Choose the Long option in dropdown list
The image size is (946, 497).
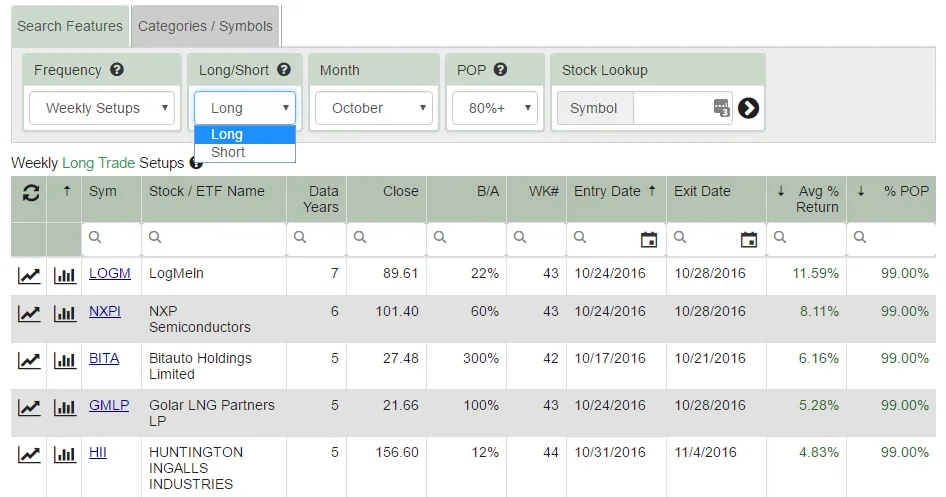pos(245,135)
